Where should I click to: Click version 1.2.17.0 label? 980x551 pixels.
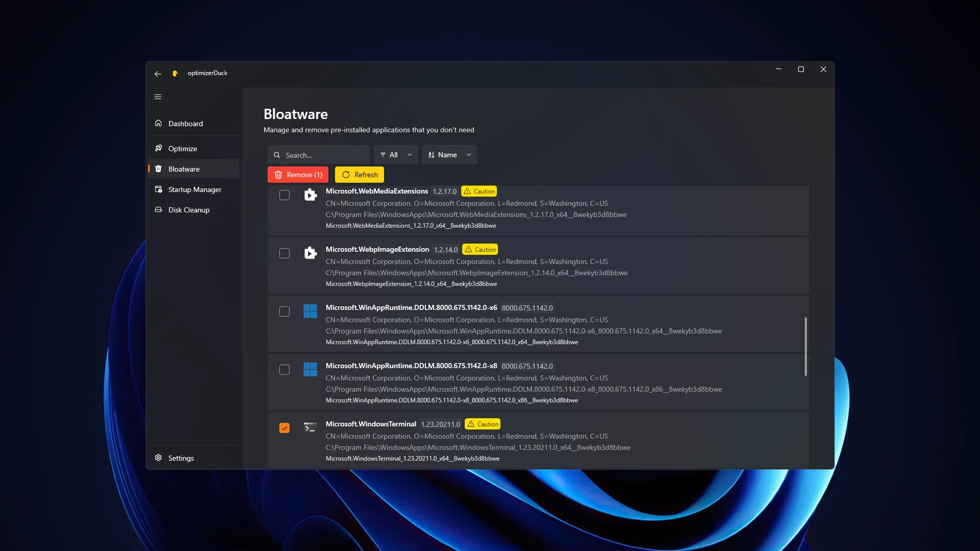coord(445,191)
